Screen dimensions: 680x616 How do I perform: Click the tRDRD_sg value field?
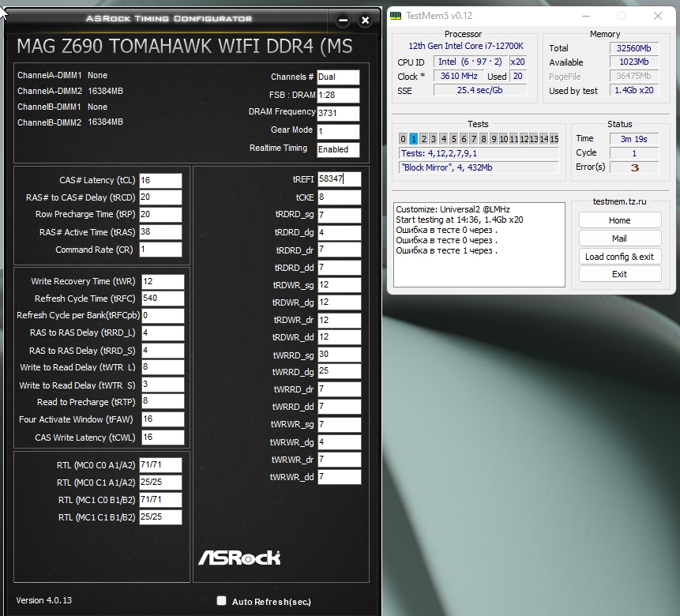339,215
